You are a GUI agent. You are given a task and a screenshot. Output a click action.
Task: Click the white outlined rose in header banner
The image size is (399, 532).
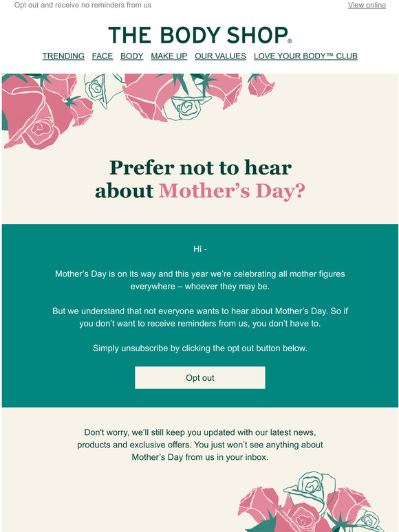point(102,90)
